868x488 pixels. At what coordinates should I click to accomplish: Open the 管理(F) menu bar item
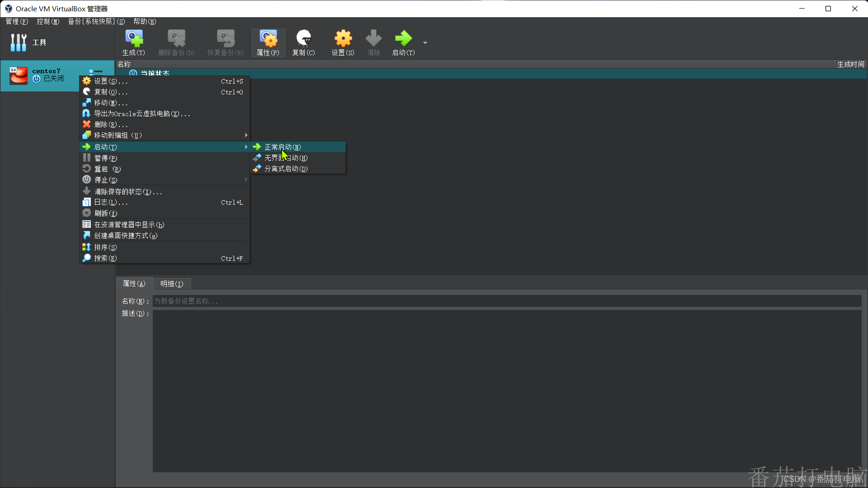(x=17, y=22)
